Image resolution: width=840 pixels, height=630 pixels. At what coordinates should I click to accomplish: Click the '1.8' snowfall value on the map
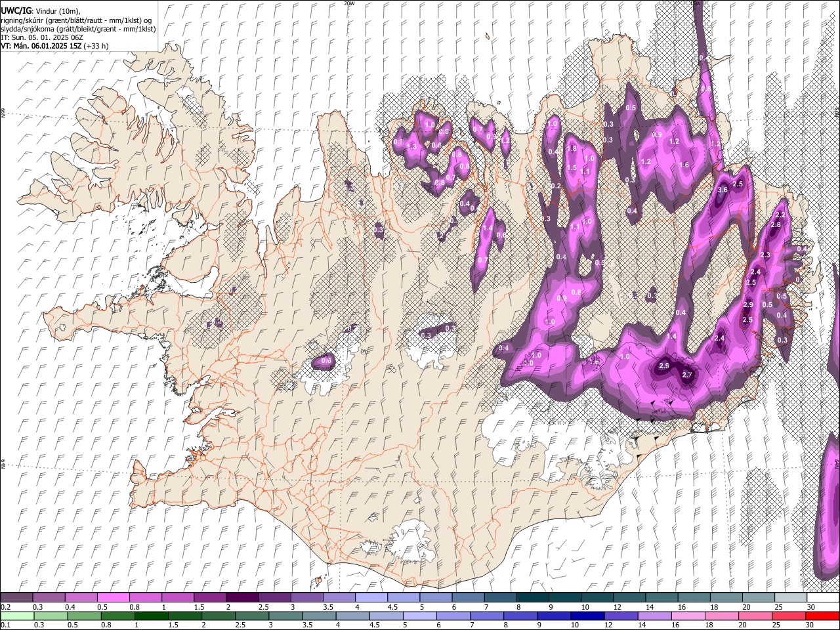(x=572, y=149)
